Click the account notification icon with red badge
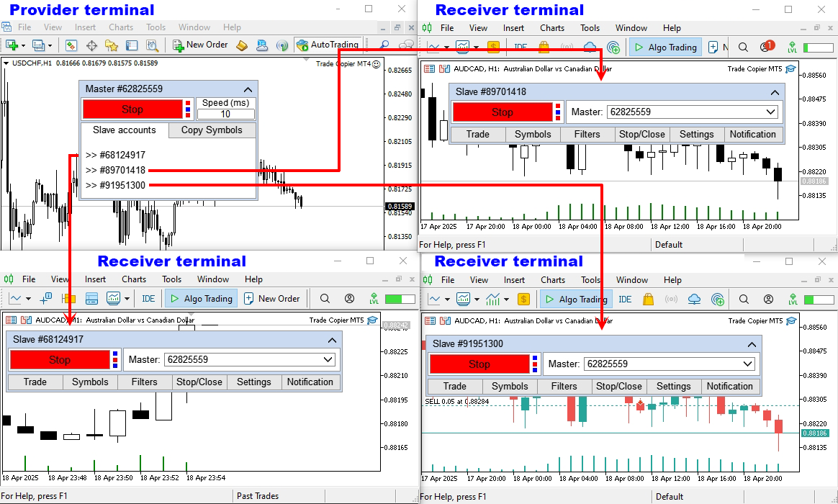 click(x=765, y=48)
